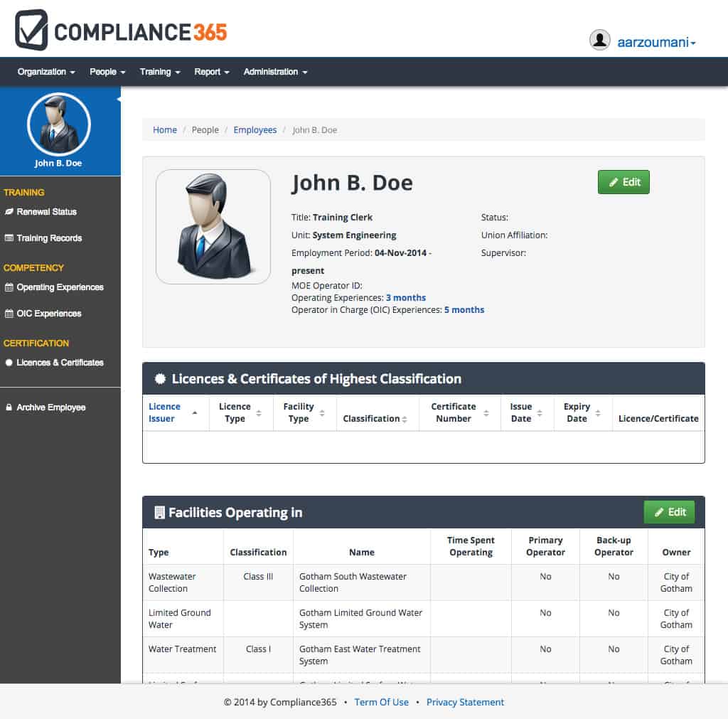The width and height of the screenshot is (728, 719).
Task: Click the calendar icon for Operating Experiences
Action: pos(9,288)
